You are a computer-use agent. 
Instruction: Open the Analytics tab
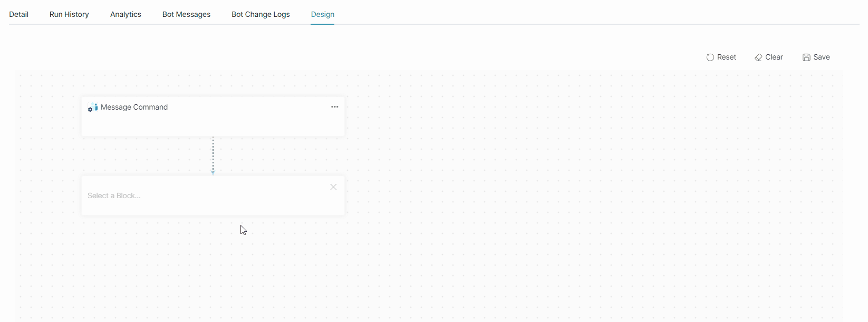point(126,14)
